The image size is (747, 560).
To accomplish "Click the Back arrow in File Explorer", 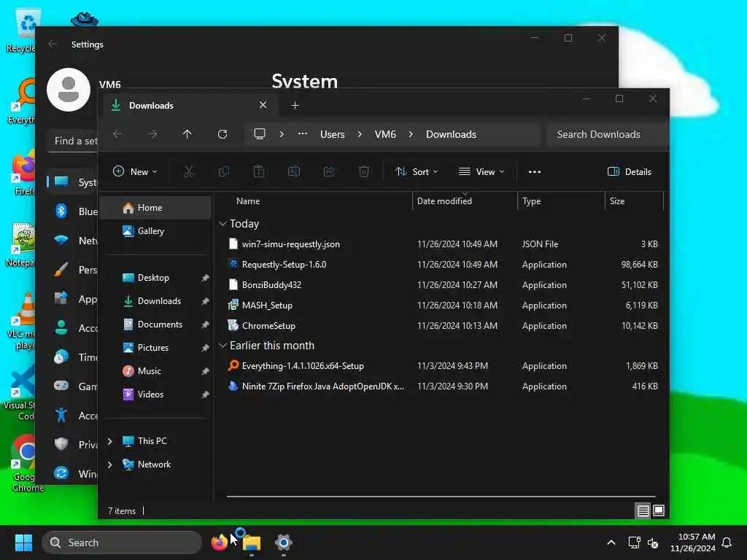I will click(117, 134).
